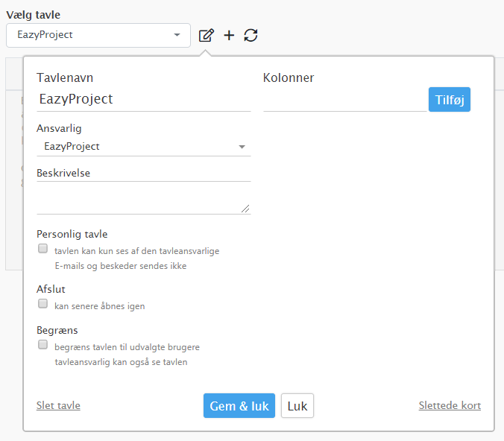504x441 pixels.
Task: Check the Begræns tavlen til udvalgte brugere box
Action: click(x=42, y=345)
